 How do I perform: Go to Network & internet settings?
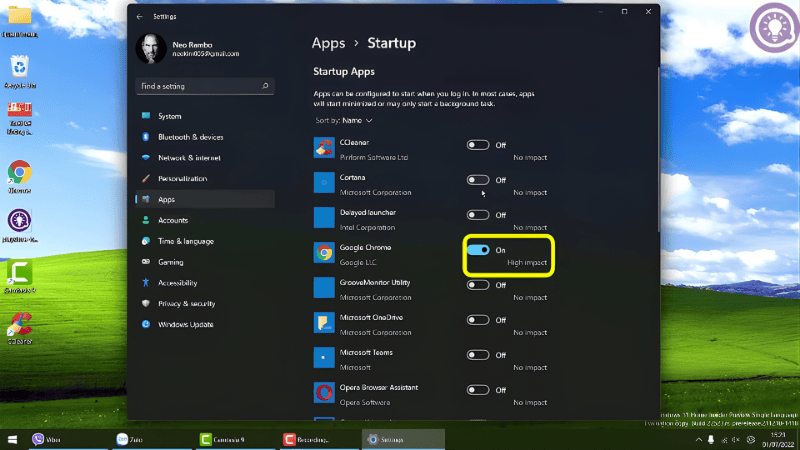click(x=205, y=158)
